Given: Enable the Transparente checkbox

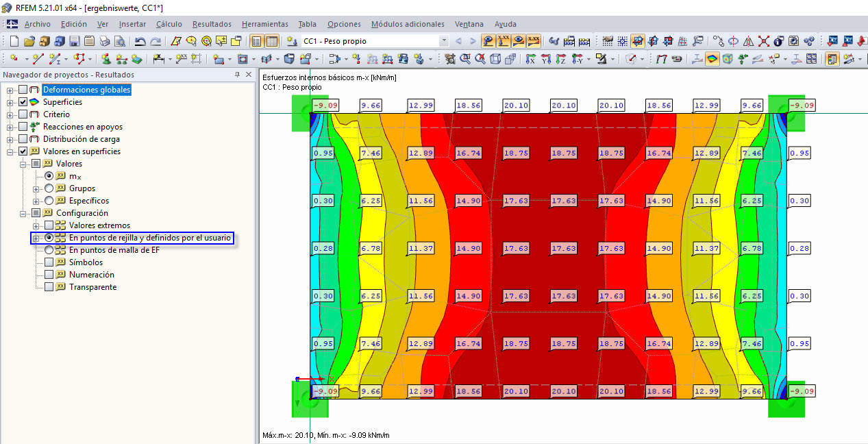Looking at the screenshot, I should point(49,287).
